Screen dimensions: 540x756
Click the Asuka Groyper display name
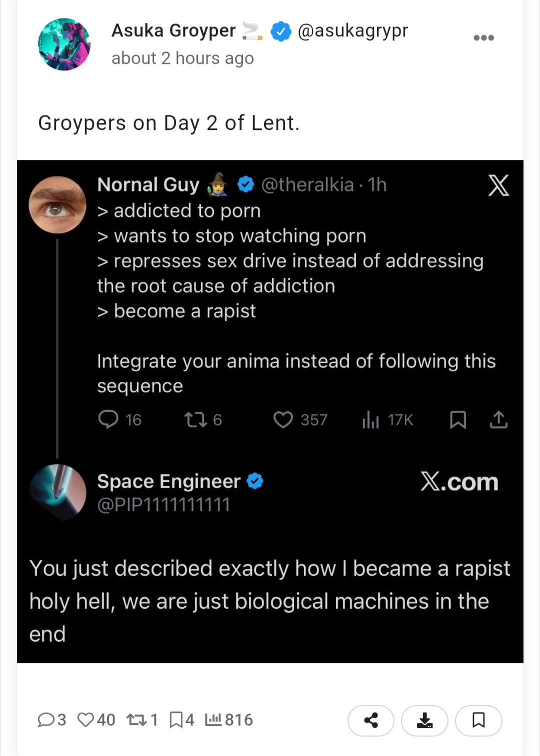(173, 31)
